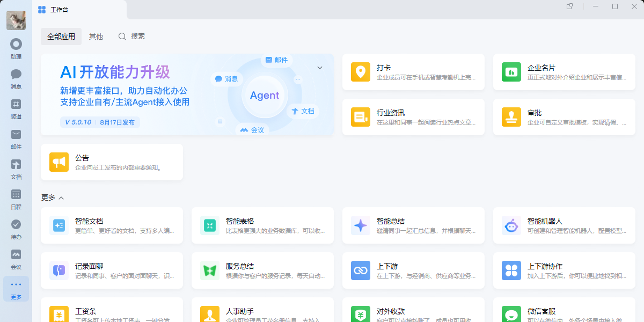Open the 人事助手 HR assistant icon
644x322 pixels.
click(210, 314)
